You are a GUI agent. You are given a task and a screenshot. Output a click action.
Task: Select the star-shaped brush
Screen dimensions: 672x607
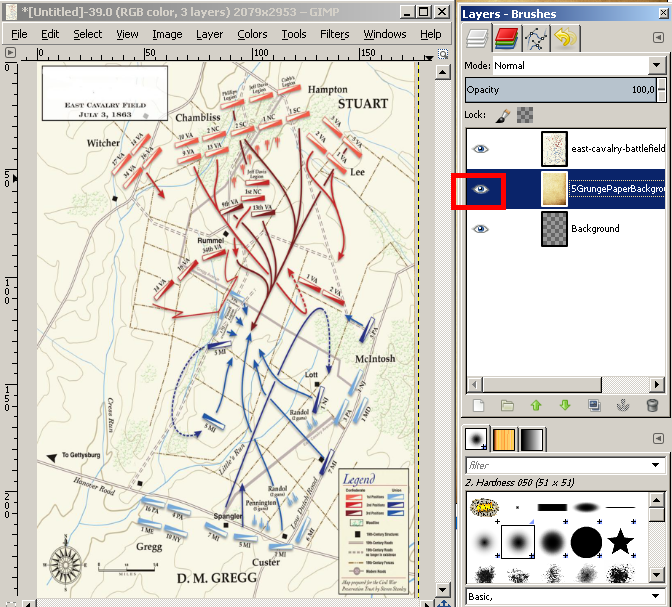620,543
